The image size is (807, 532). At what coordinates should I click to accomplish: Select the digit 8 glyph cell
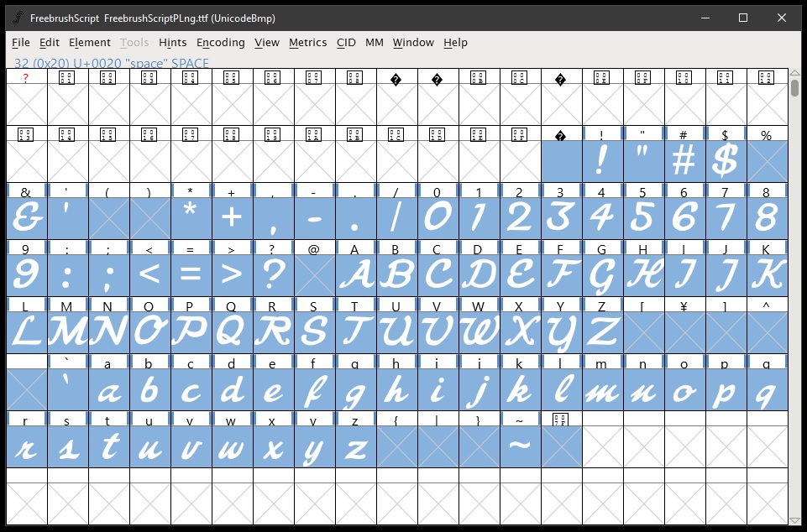point(768,219)
